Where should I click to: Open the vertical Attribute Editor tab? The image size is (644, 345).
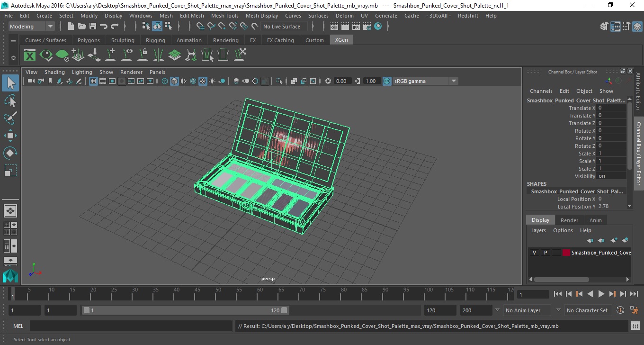coord(638,91)
